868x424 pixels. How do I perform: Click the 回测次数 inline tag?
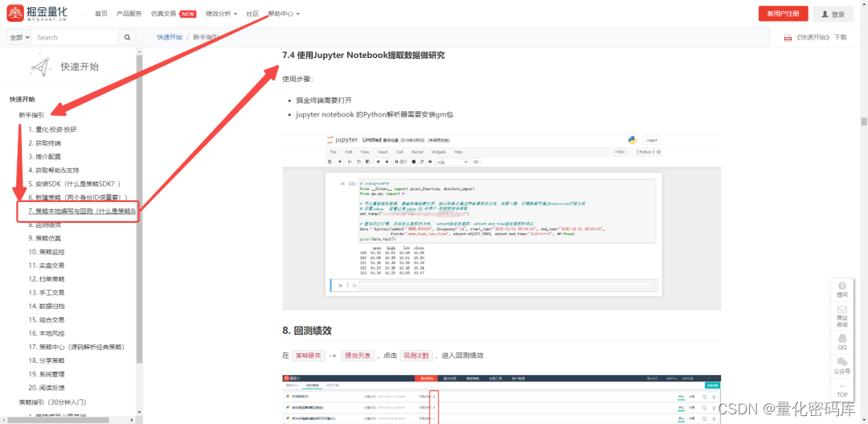(416, 356)
